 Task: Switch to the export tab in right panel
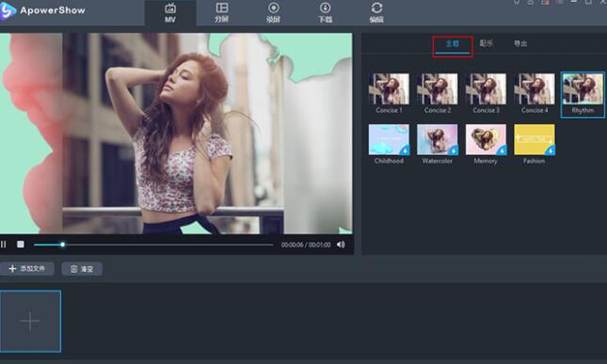tap(520, 43)
